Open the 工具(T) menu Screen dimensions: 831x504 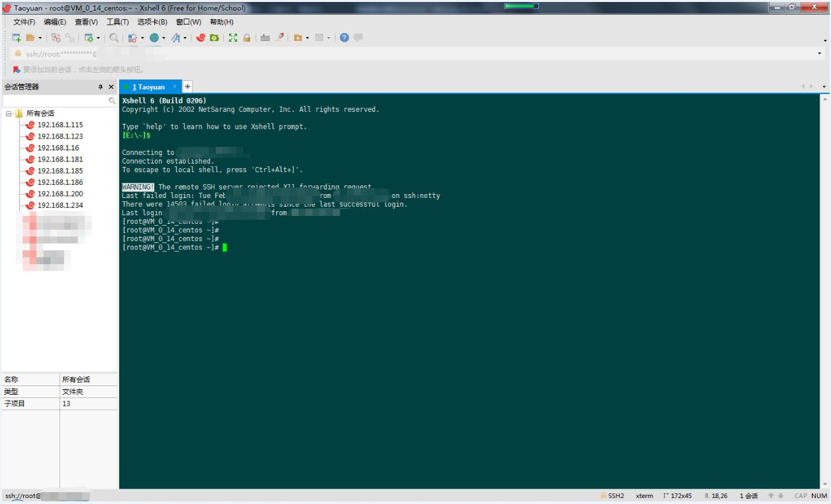point(118,22)
